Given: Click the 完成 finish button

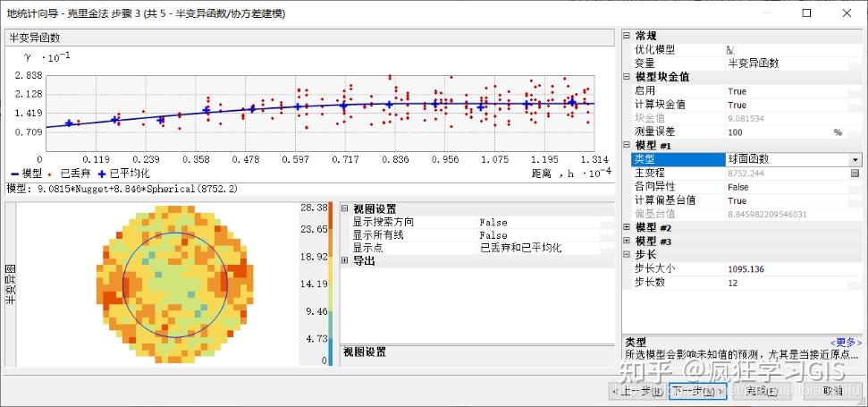Looking at the screenshot, I should click(761, 391).
